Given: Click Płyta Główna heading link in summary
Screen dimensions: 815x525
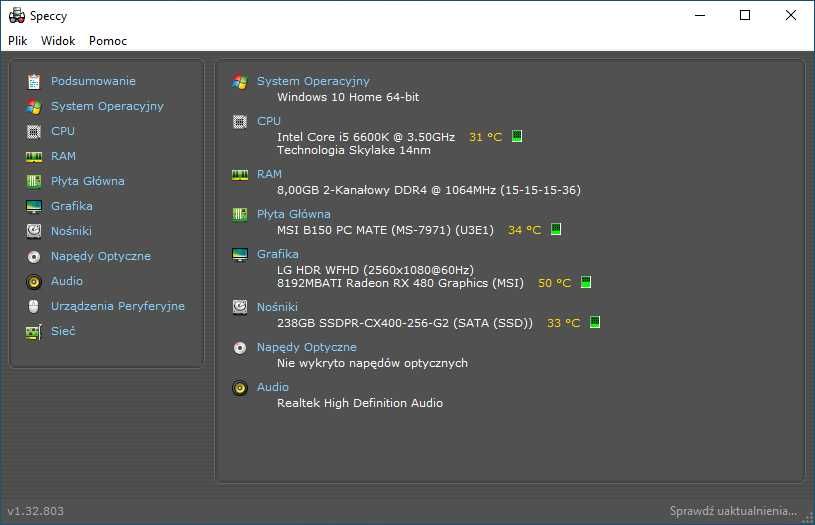Looking at the screenshot, I should click(x=294, y=214).
